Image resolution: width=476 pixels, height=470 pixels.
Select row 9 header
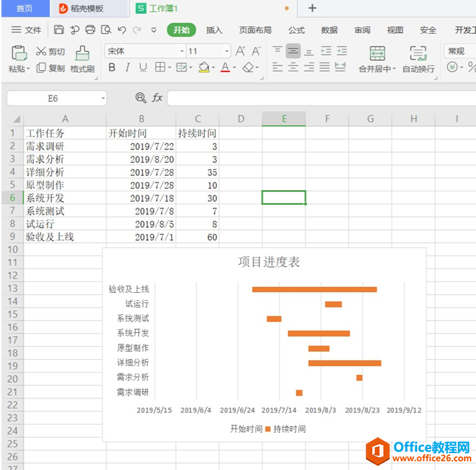click(12, 237)
